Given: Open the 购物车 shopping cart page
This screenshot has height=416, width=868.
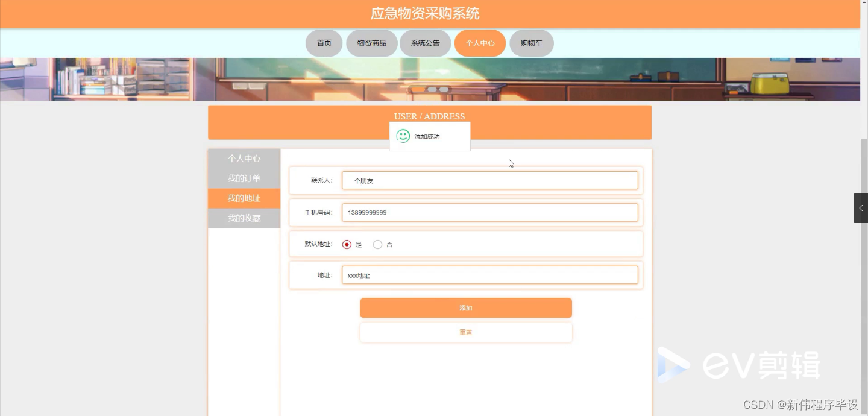Looking at the screenshot, I should point(531,43).
